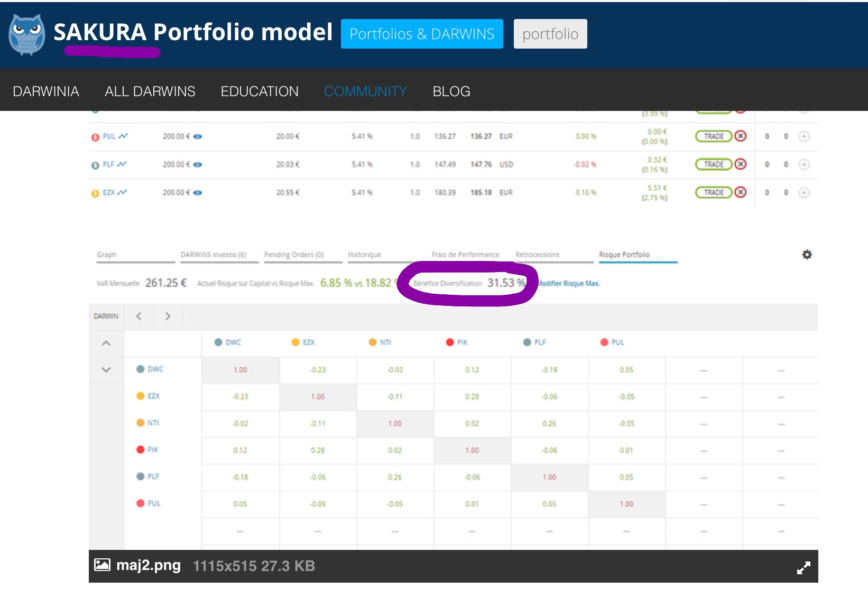Click the eye icon in PUL row
Viewport: 868px width, 589px height.
(x=198, y=136)
